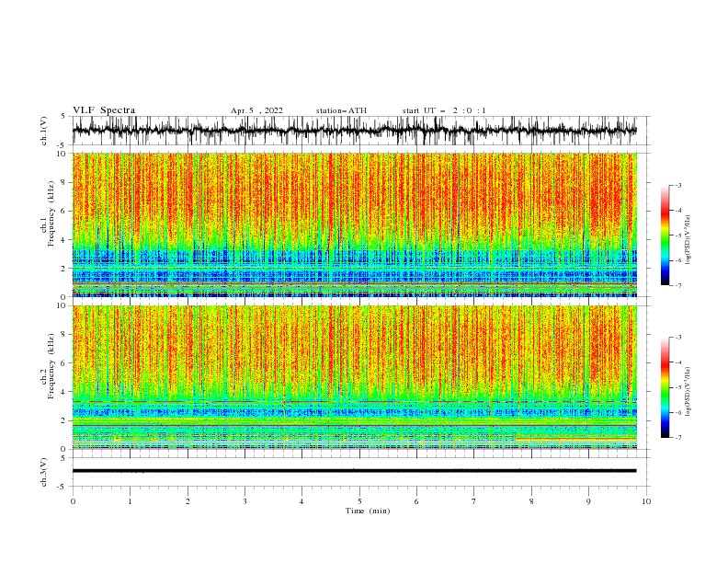Click the 'ch.3(V)' axis label
This screenshot has height=563, width=728.
pos(44,472)
